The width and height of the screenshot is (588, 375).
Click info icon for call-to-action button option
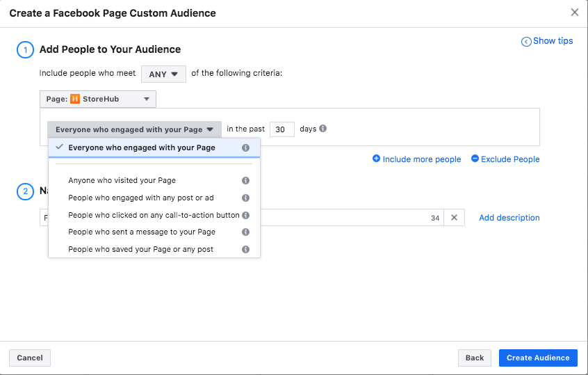coord(245,215)
